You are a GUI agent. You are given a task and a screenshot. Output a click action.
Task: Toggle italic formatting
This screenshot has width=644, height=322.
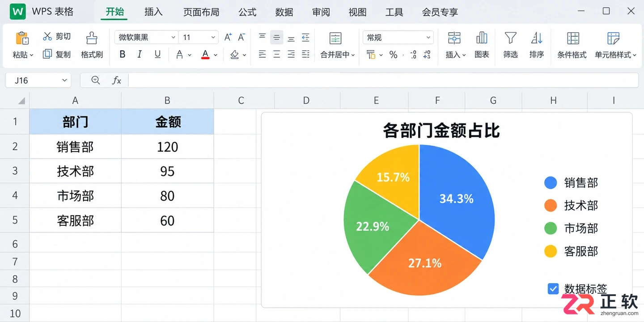[x=140, y=55]
